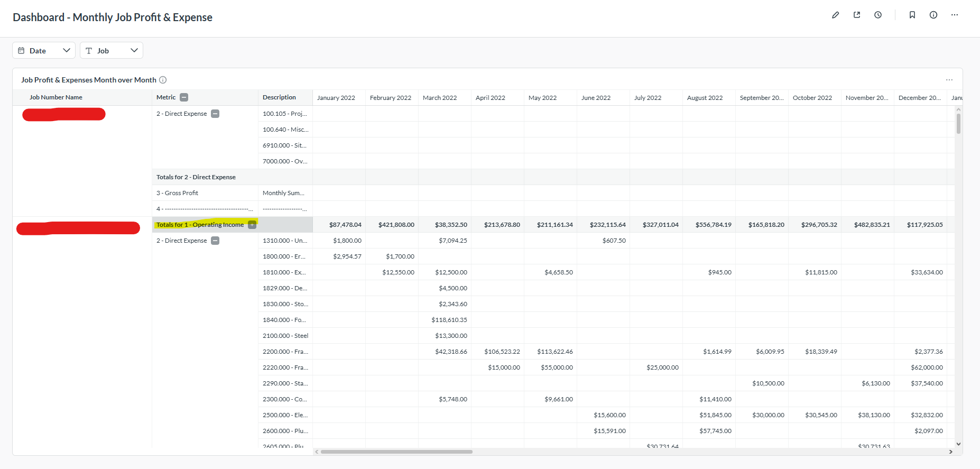Screen dimensions: 980x469
Task: Click the pencil edit dashboard icon
Action: coord(835,15)
